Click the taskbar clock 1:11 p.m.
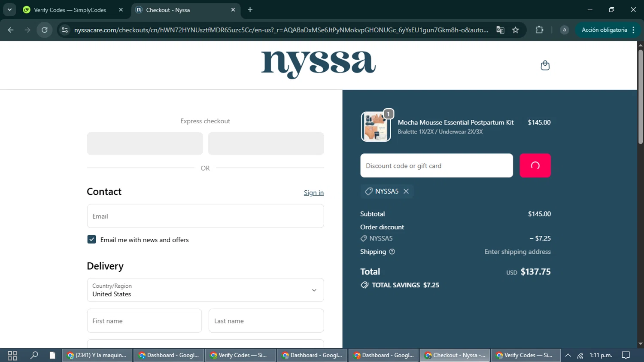644x362 pixels. coord(601,355)
